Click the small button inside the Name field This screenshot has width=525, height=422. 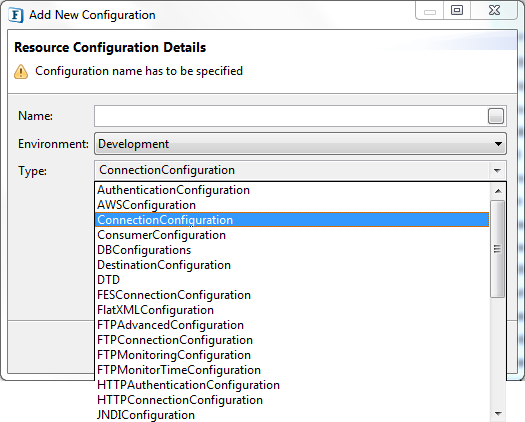click(x=496, y=116)
